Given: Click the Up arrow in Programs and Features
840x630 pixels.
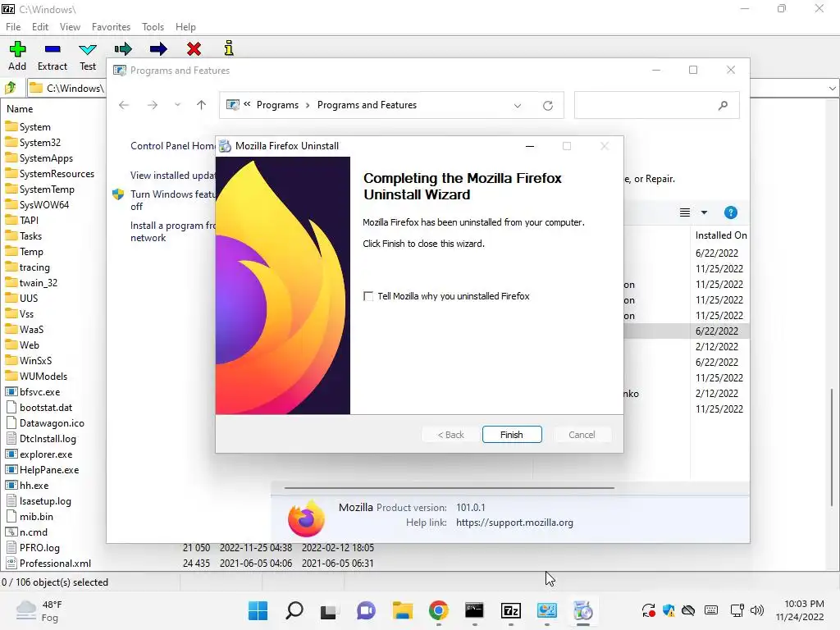Looking at the screenshot, I should click(x=202, y=105).
